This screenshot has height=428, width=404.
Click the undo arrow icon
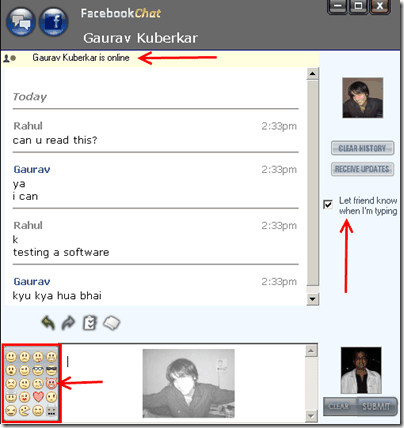click(48, 323)
